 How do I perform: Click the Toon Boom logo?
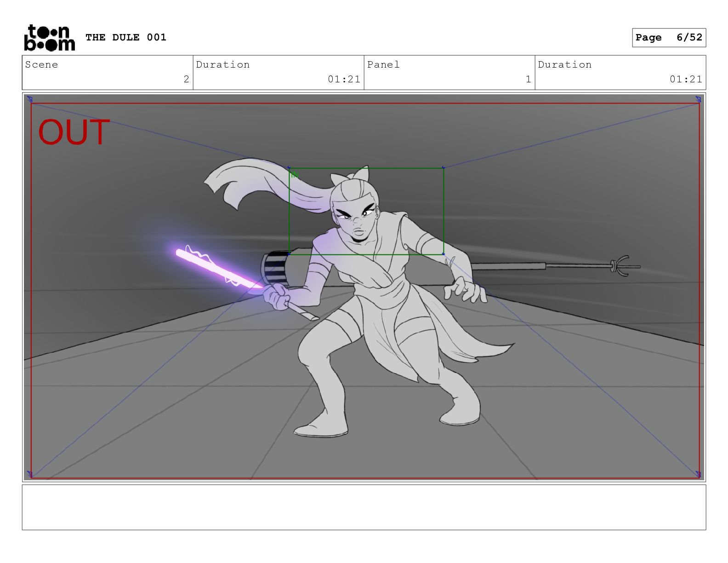(49, 38)
